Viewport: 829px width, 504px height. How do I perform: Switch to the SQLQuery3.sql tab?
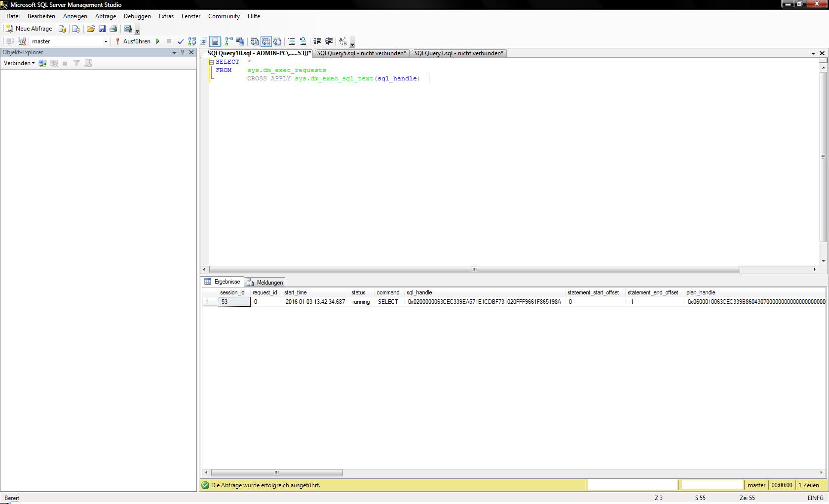458,53
